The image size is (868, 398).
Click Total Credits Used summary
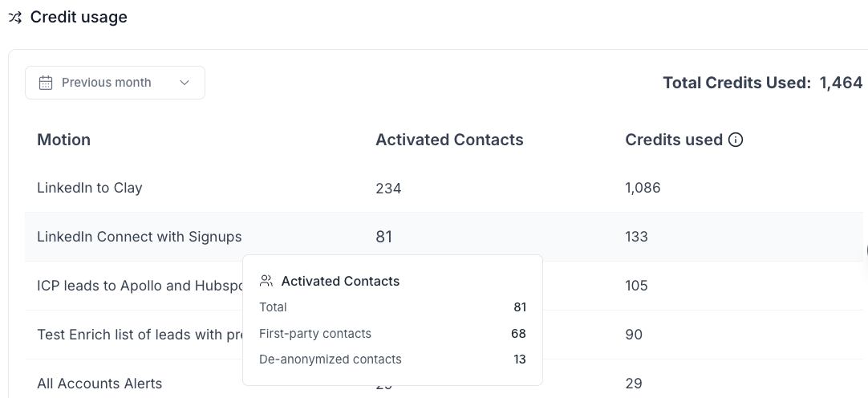point(762,83)
